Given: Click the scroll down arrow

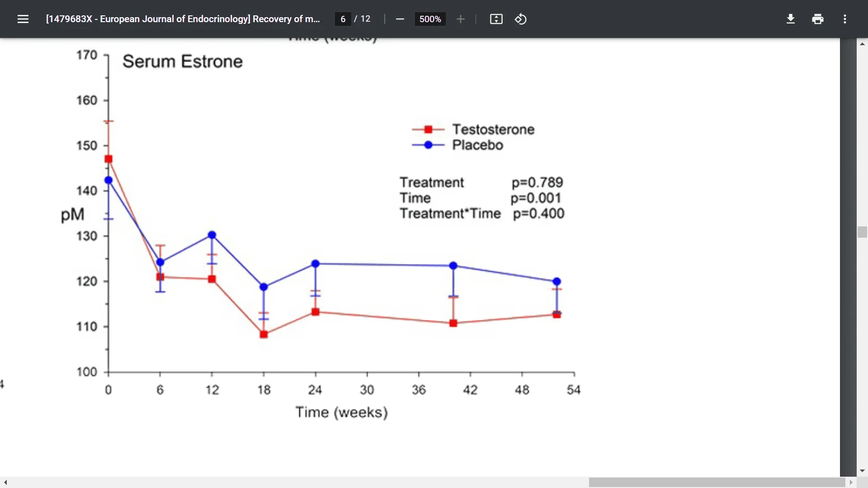Looking at the screenshot, I should 862,471.
